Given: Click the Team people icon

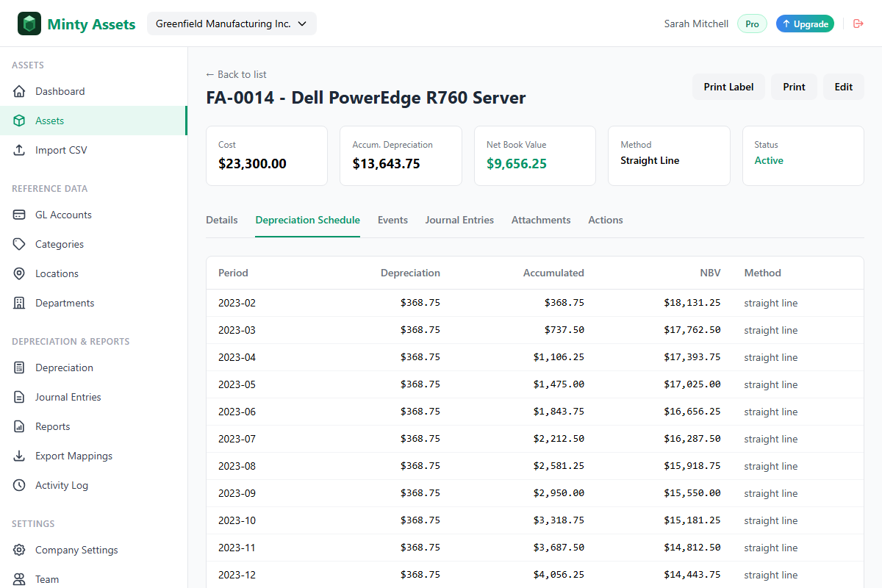Looking at the screenshot, I should tap(20, 579).
